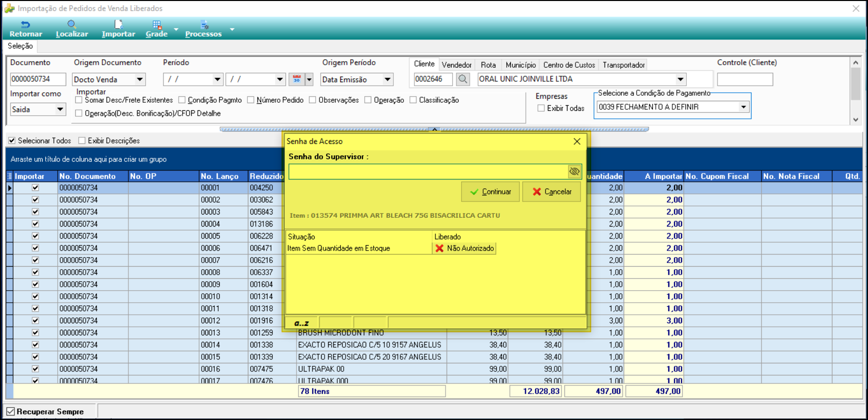Click No. Nota Fiscal column header

(x=796, y=176)
